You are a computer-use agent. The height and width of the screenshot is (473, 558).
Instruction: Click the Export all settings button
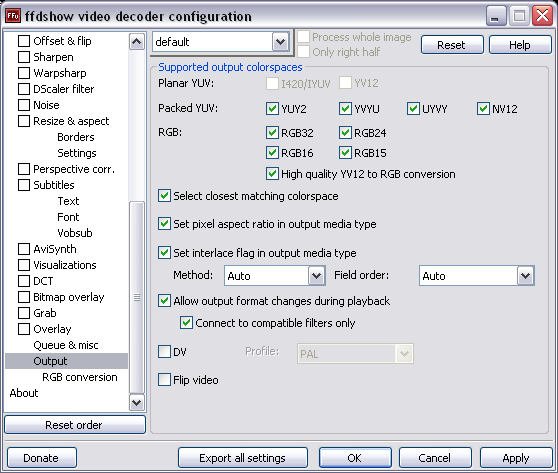(x=243, y=458)
